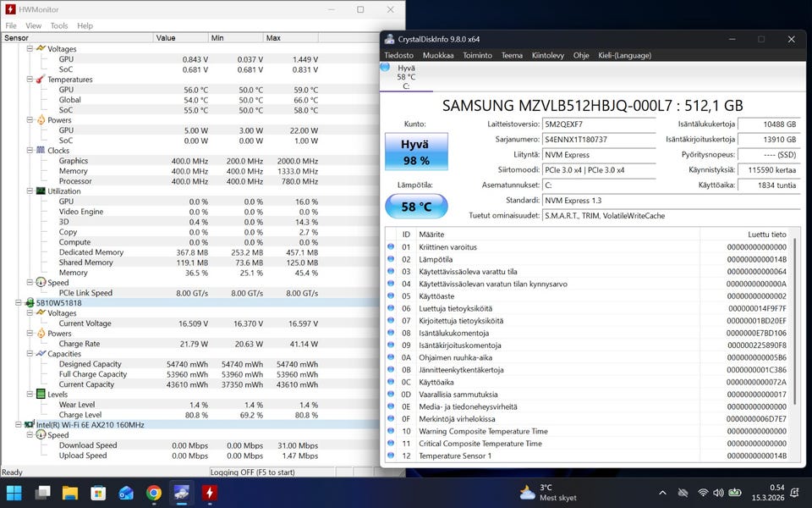Click the Käynnistyksiä field showing 115590 kertaa

[769, 170]
